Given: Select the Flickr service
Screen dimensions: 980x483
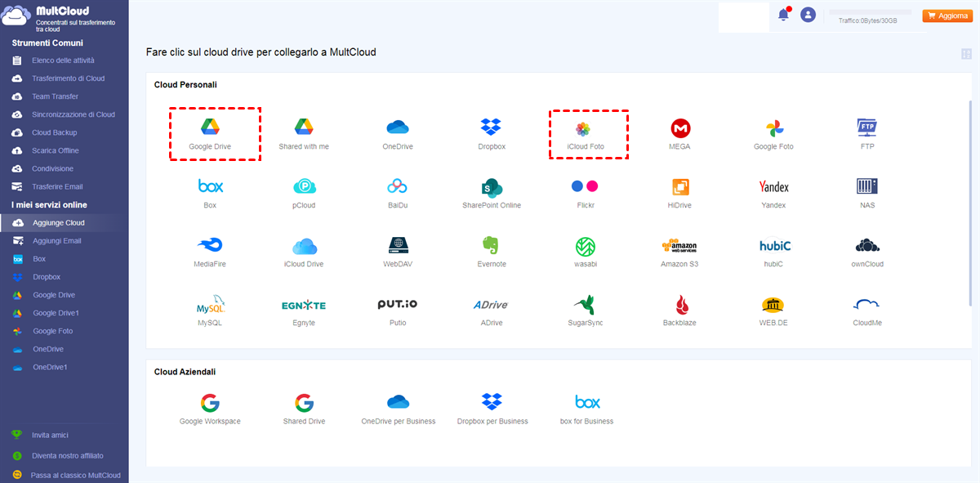Looking at the screenshot, I should 586,194.
